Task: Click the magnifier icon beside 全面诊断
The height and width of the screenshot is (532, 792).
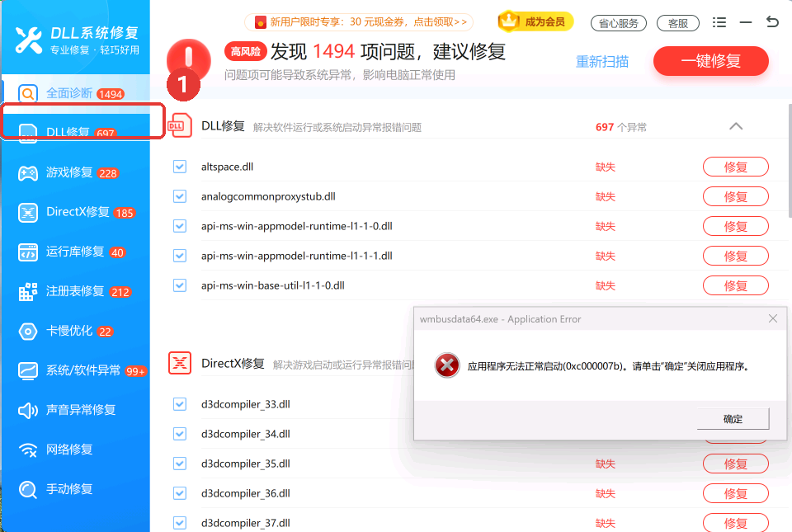Action: [28, 93]
